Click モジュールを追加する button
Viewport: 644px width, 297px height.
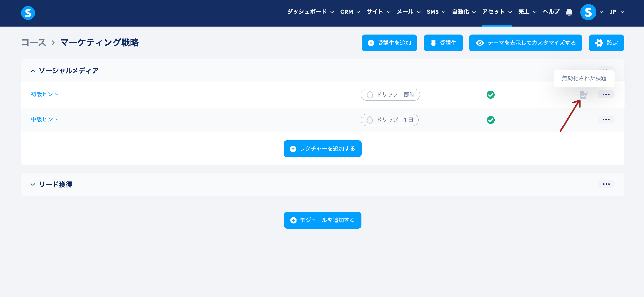322,220
